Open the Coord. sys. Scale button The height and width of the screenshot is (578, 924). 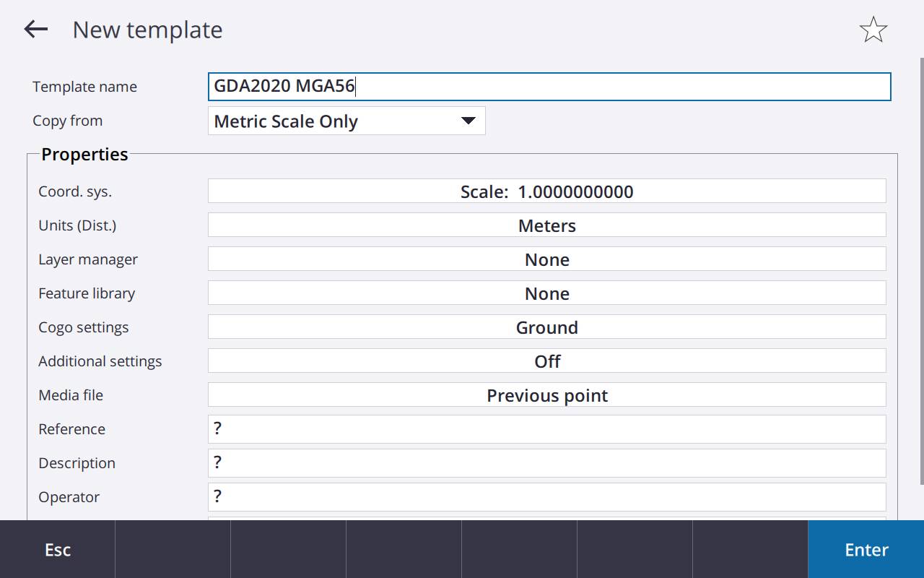[x=546, y=191]
